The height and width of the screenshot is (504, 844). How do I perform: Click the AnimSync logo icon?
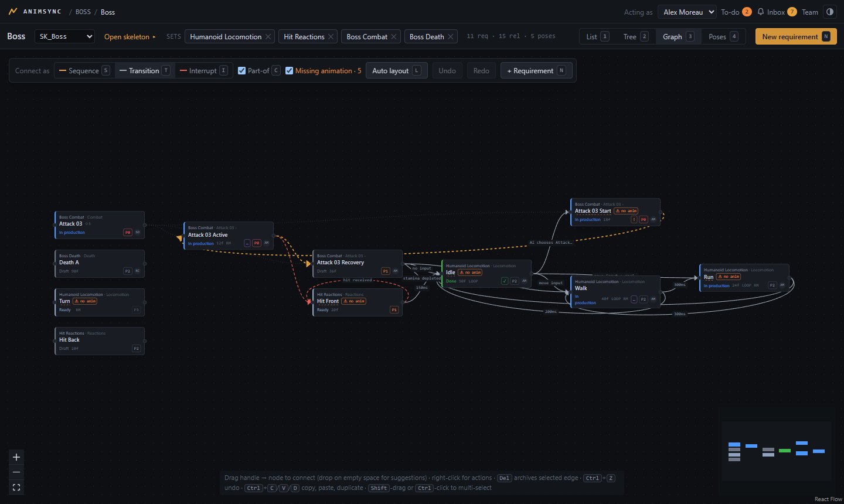click(13, 12)
